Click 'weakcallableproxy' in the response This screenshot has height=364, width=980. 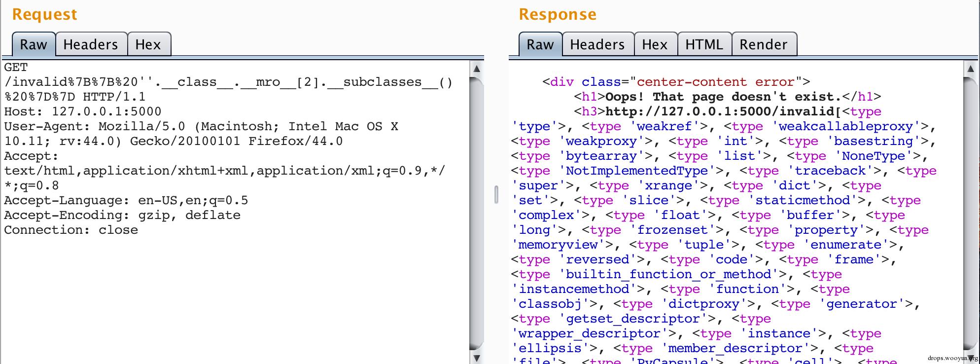point(845,126)
